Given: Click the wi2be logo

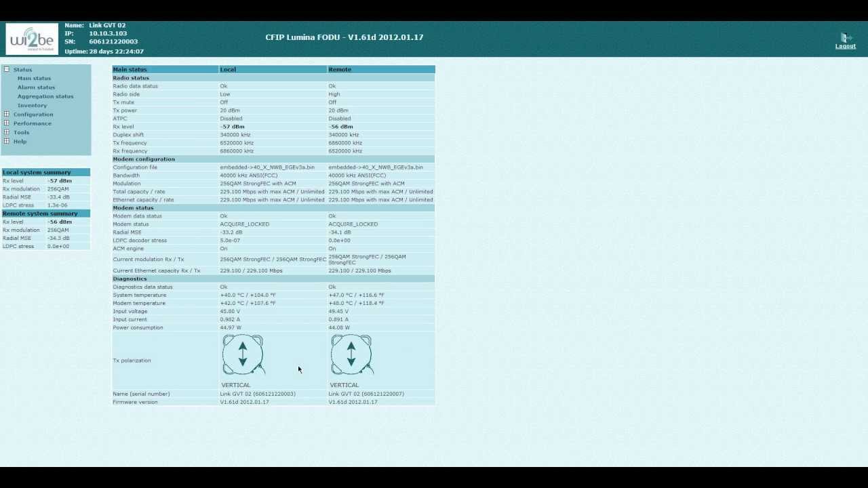Looking at the screenshot, I should coord(32,39).
